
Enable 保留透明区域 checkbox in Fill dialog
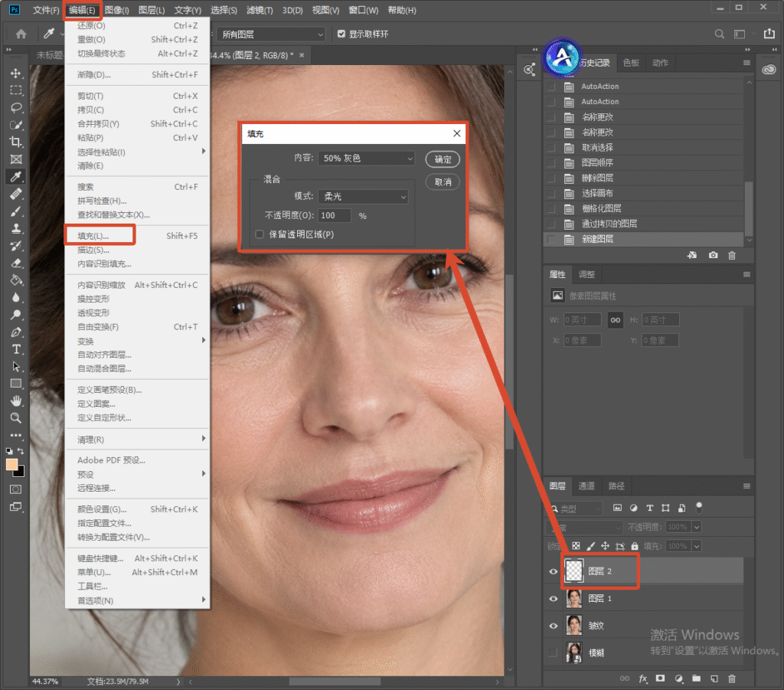pyautogui.click(x=260, y=234)
